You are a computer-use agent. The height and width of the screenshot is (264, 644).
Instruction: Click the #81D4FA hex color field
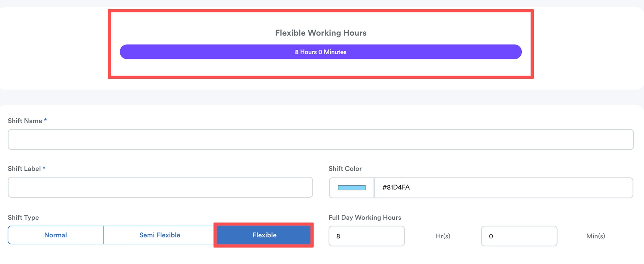pos(504,188)
